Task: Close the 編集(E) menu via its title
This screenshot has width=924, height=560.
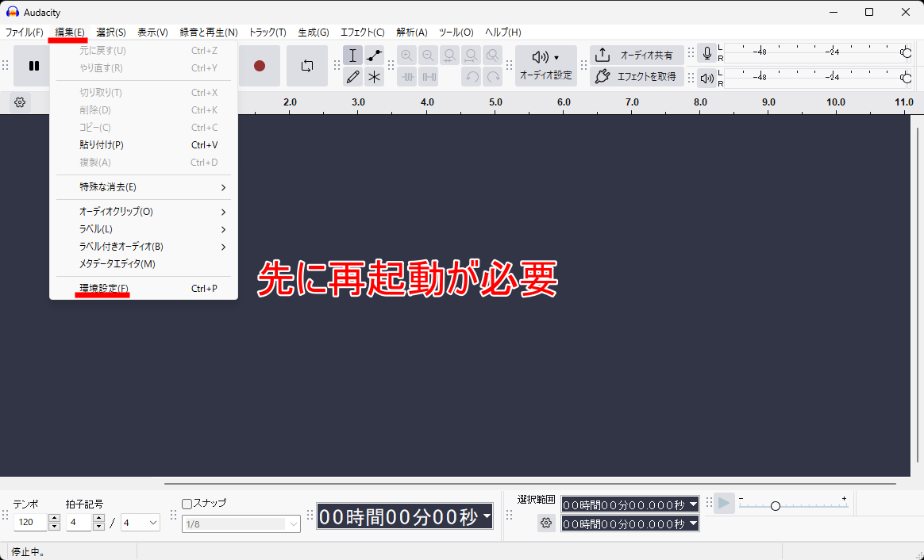Action: pos(70,33)
